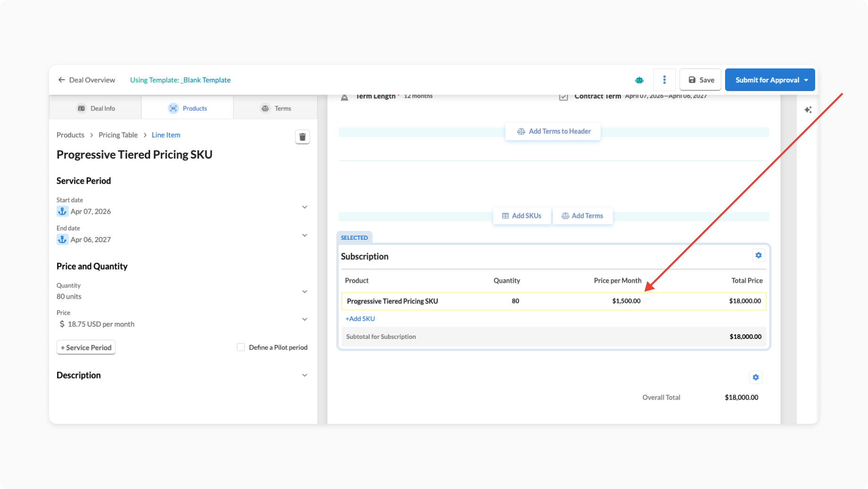Viewport: 868px width, 489px height.
Task: Open the three-dot more options menu
Action: coord(664,80)
